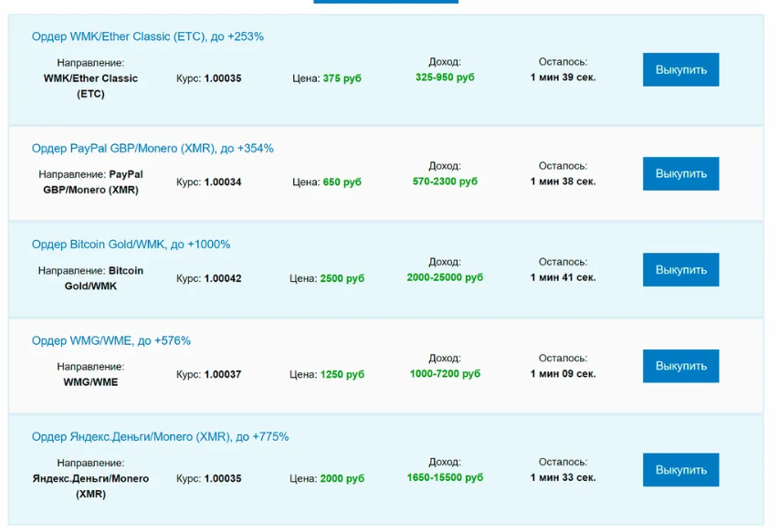Screen dimensions: 779x532
Task: Select timer 1 мин 41 сек.
Action: coord(563,277)
